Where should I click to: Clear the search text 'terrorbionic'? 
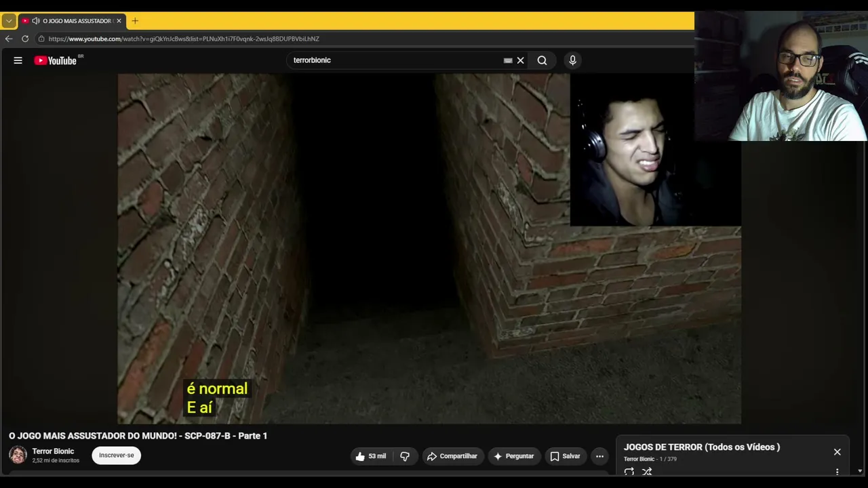click(x=521, y=60)
